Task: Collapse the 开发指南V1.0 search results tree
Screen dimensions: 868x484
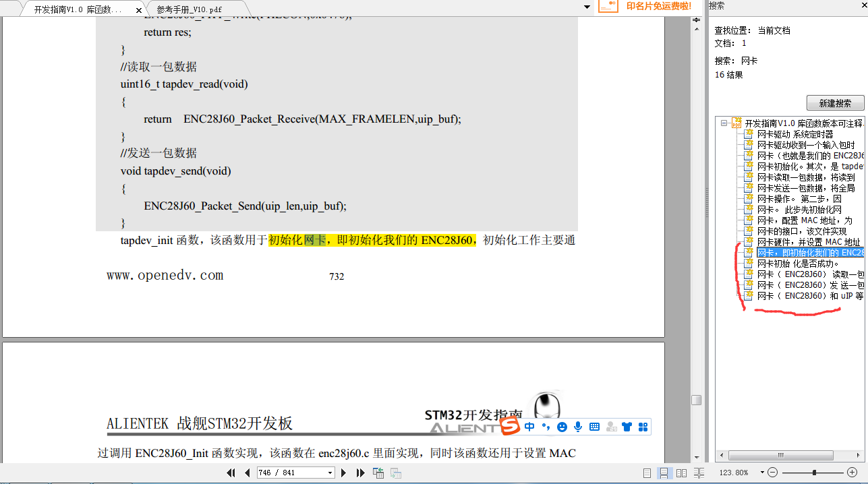Action: click(724, 123)
